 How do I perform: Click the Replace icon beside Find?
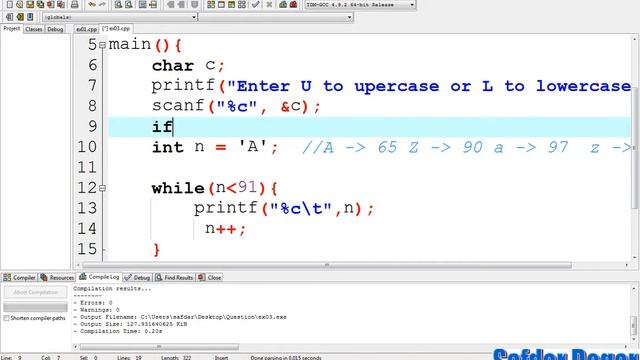[129, 5]
